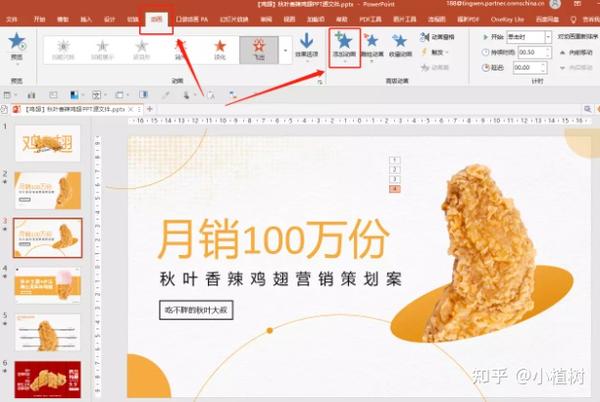Switch to the PDF工具 tab
600x402 pixels.
(370, 19)
